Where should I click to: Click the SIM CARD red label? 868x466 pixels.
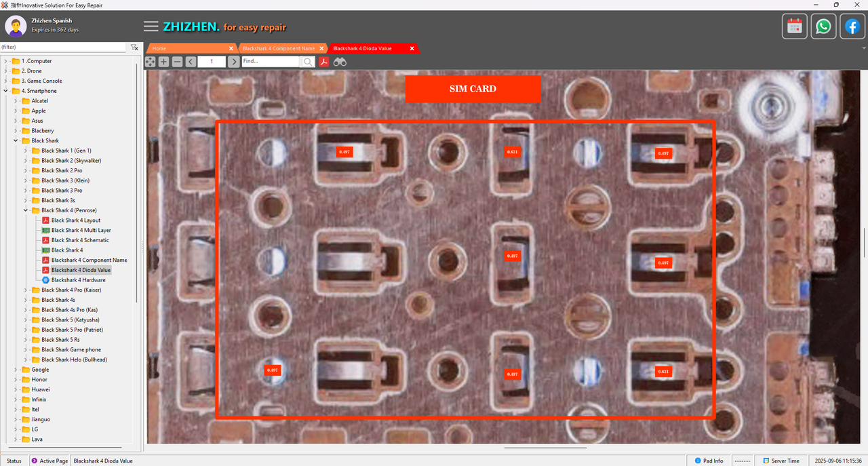pyautogui.click(x=473, y=89)
